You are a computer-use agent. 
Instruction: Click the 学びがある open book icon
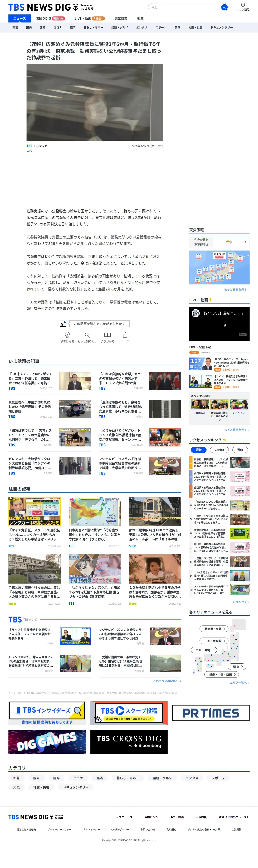[x=107, y=335]
